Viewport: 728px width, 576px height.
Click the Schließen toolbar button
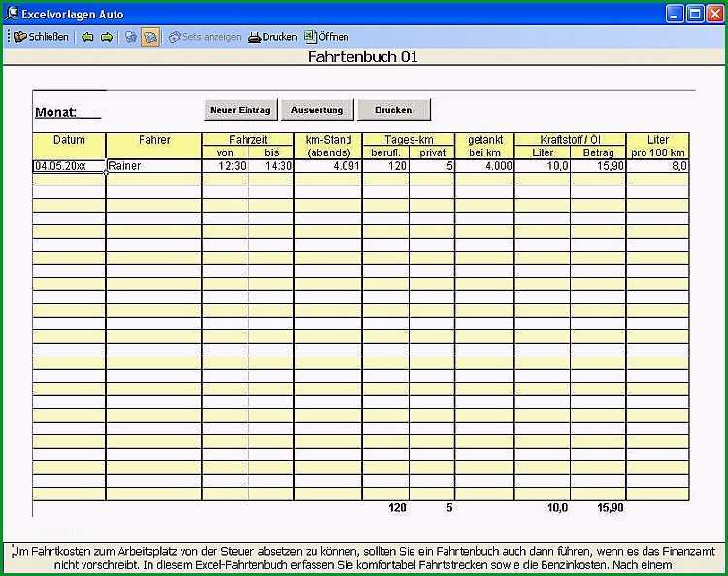click(41, 37)
